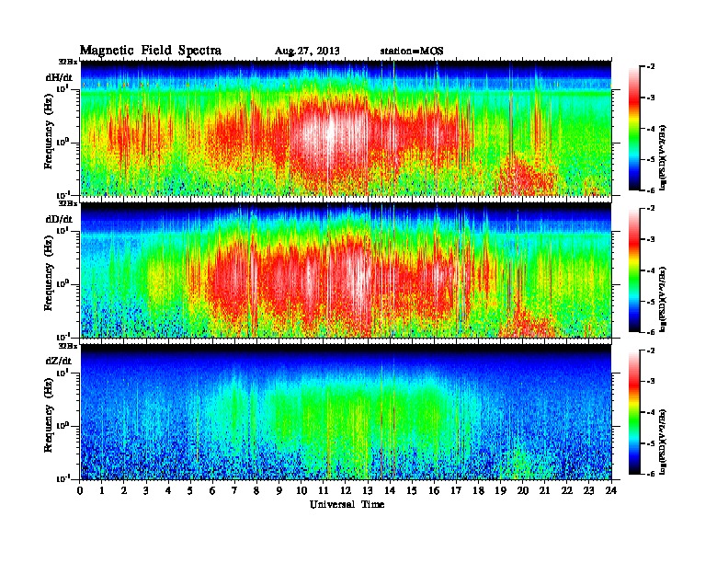Click the 'dH/dt' panel label
728x563 pixels.
pos(59,77)
